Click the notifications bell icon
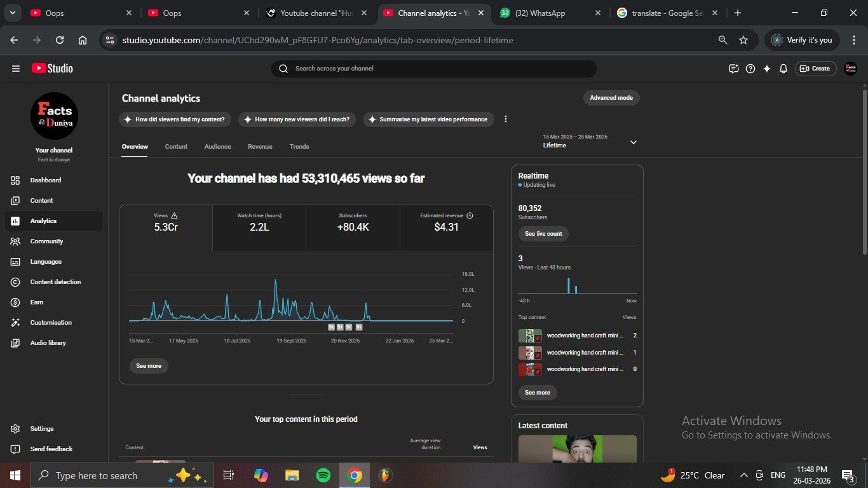This screenshot has height=488, width=868. [783, 69]
